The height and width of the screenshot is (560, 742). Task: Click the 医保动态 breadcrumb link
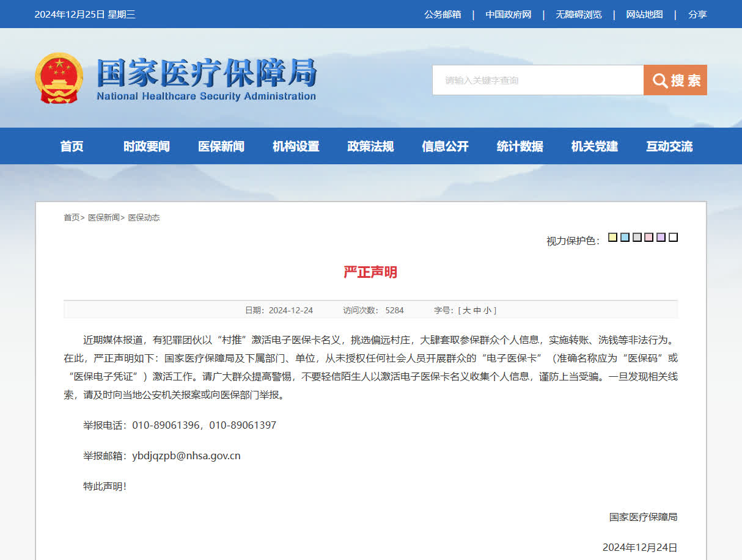143,217
